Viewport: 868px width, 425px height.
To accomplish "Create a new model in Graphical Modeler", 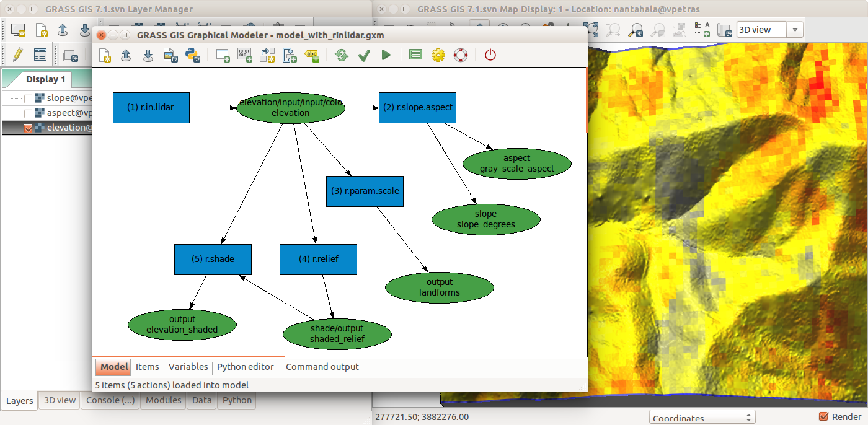I will click(x=105, y=55).
